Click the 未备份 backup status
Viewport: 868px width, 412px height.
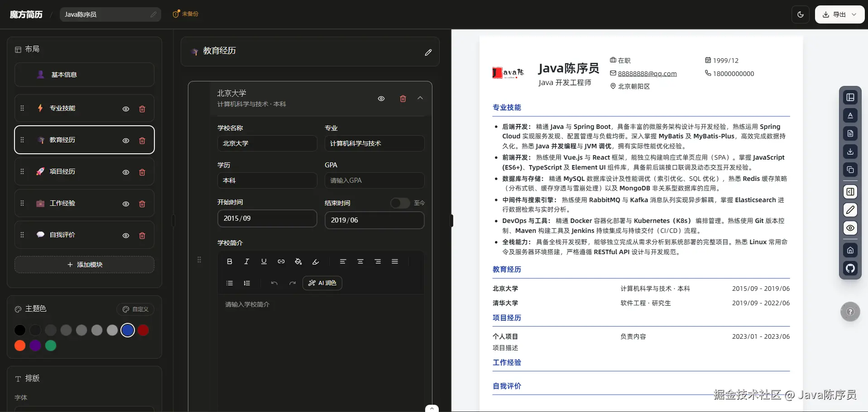tap(186, 14)
